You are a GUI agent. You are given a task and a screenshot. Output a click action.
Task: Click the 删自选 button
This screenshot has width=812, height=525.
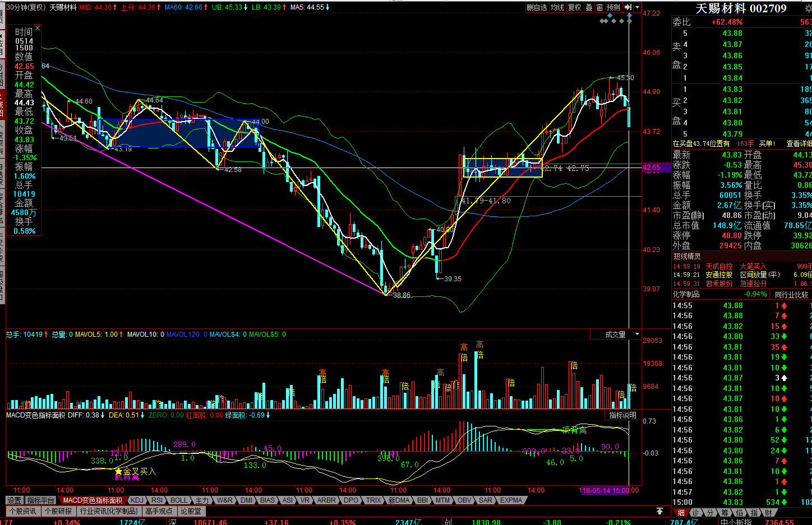click(537, 7)
